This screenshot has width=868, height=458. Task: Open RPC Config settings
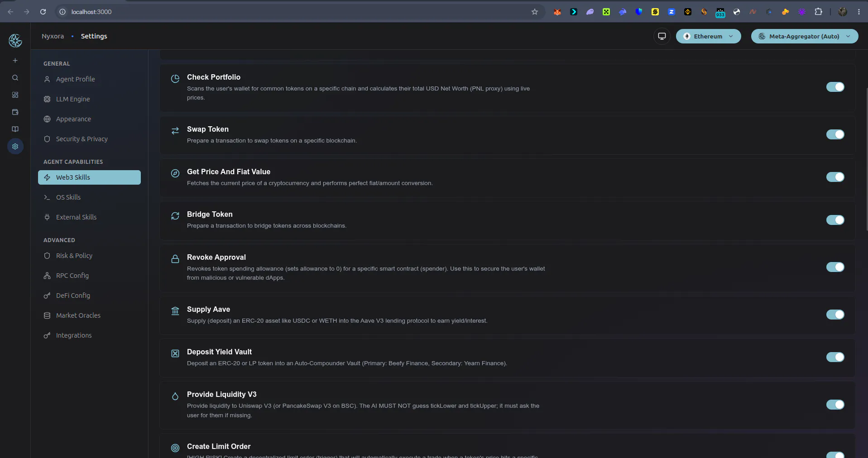pos(89,276)
